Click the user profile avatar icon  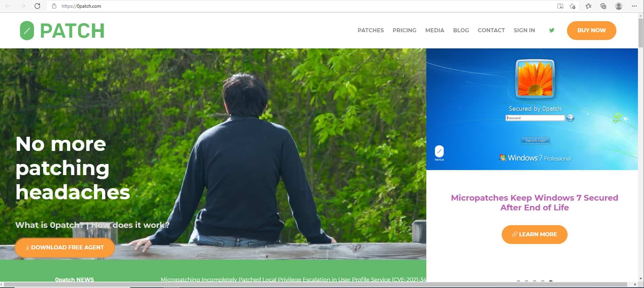618,6
